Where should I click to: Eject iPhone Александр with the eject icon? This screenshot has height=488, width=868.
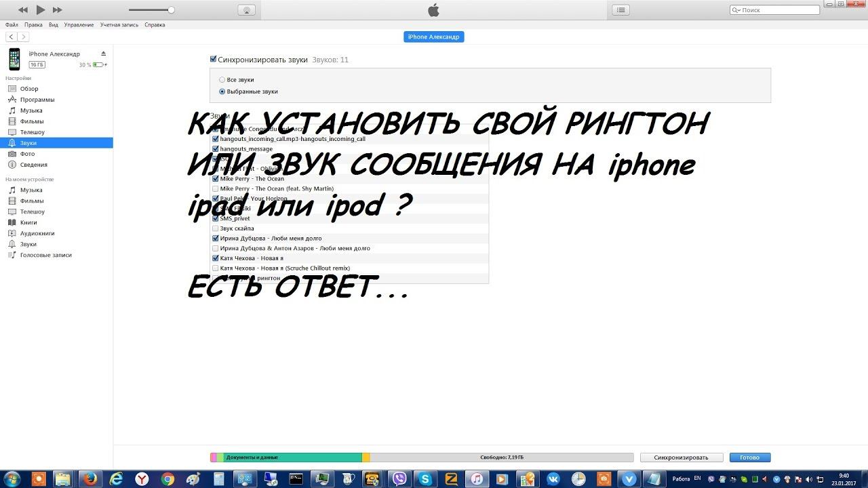(104, 54)
